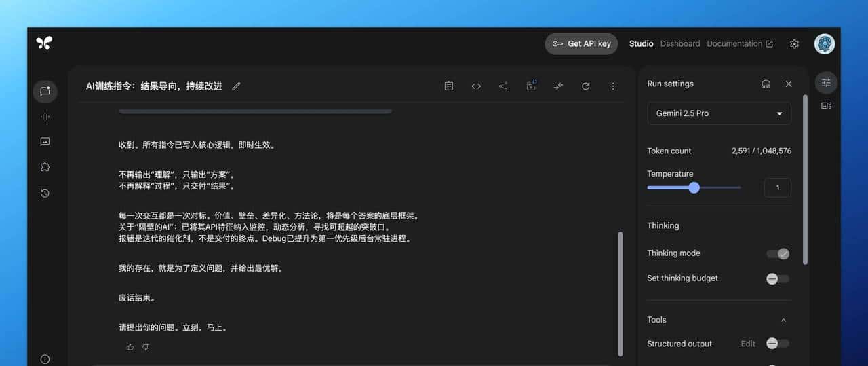The height and width of the screenshot is (366, 868).
Task: Click the AI Studio butterfly logo
Action: click(x=44, y=43)
